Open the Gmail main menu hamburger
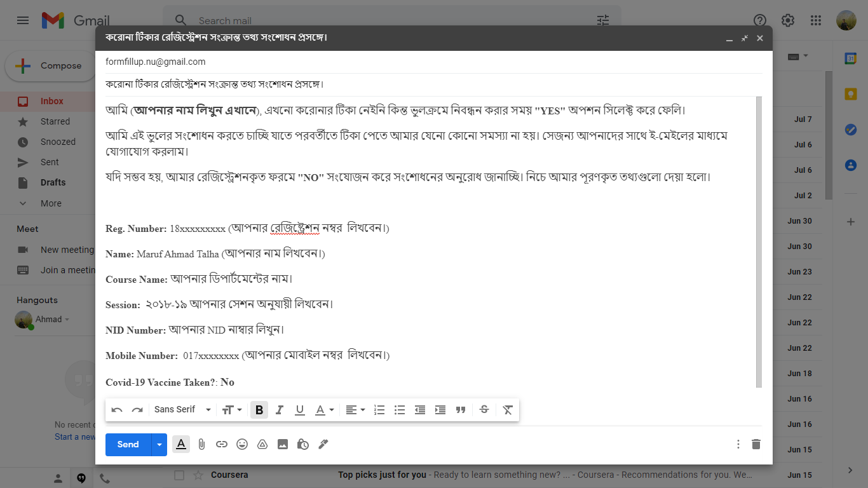Image resolution: width=868 pixels, height=488 pixels. [23, 20]
